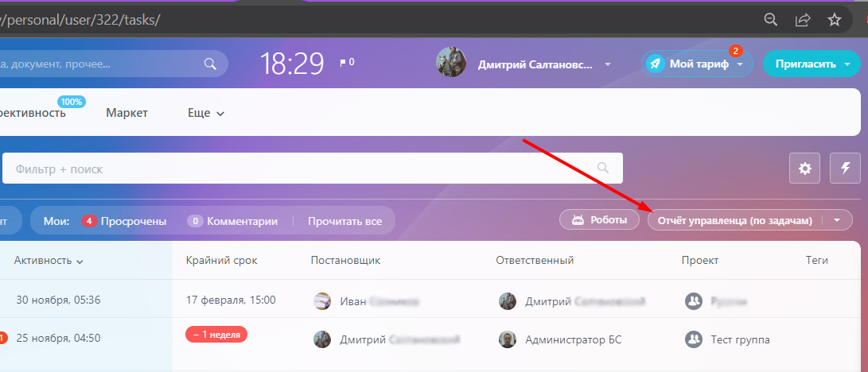Click the Постановщик column header
The image size is (868, 372).
coord(345,261)
